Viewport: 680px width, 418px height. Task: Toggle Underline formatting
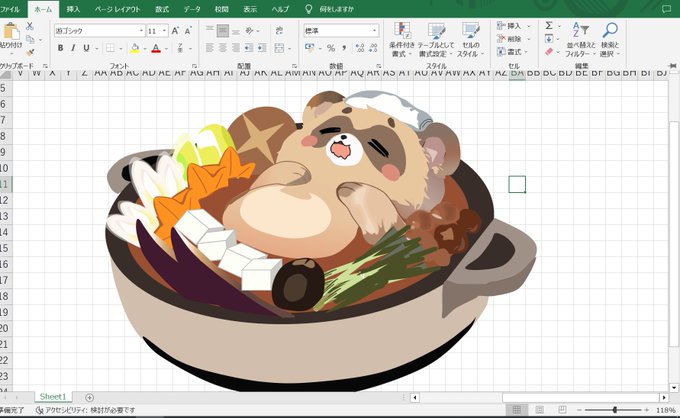click(x=86, y=48)
